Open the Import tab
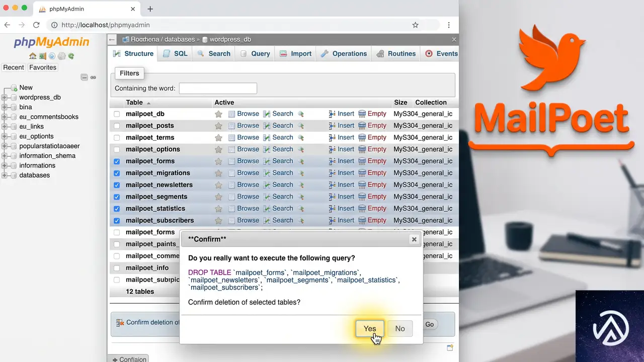644x362 pixels. [x=295, y=54]
